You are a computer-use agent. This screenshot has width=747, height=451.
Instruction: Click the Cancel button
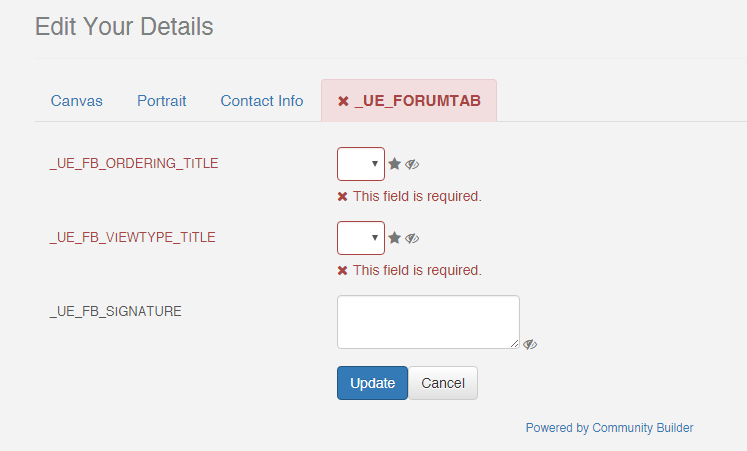click(x=443, y=383)
